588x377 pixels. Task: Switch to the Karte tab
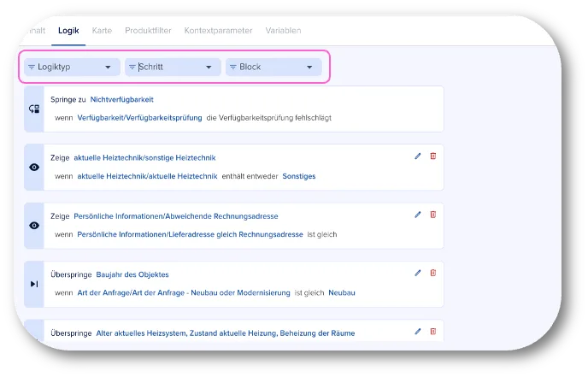tap(102, 31)
